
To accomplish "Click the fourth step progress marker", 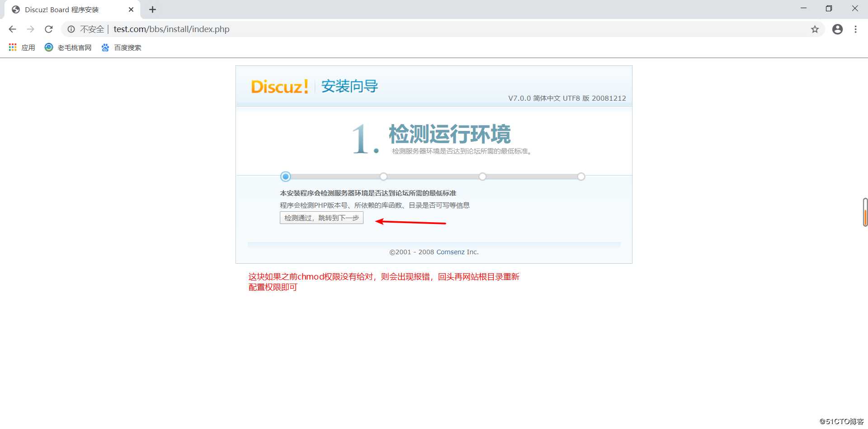I will pos(581,177).
